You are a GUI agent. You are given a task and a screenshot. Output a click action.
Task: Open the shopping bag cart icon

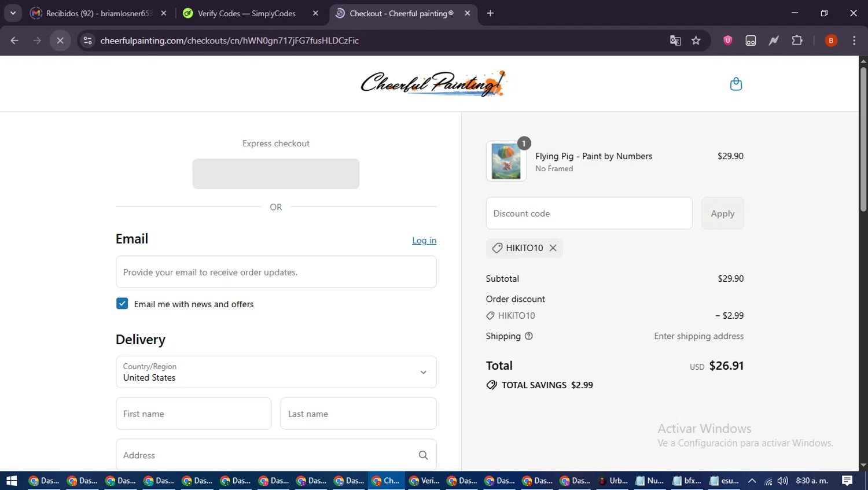[x=735, y=84]
